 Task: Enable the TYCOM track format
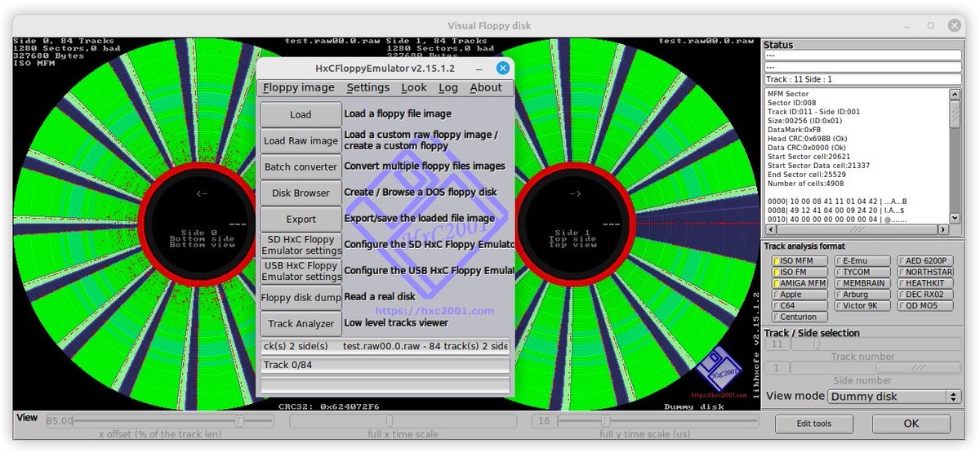862,273
